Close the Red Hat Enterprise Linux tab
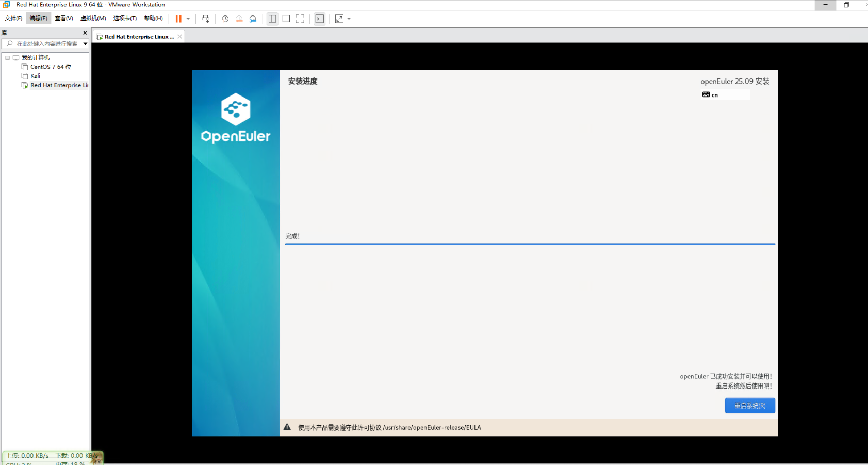Viewport: 868px width, 465px height. [x=179, y=37]
